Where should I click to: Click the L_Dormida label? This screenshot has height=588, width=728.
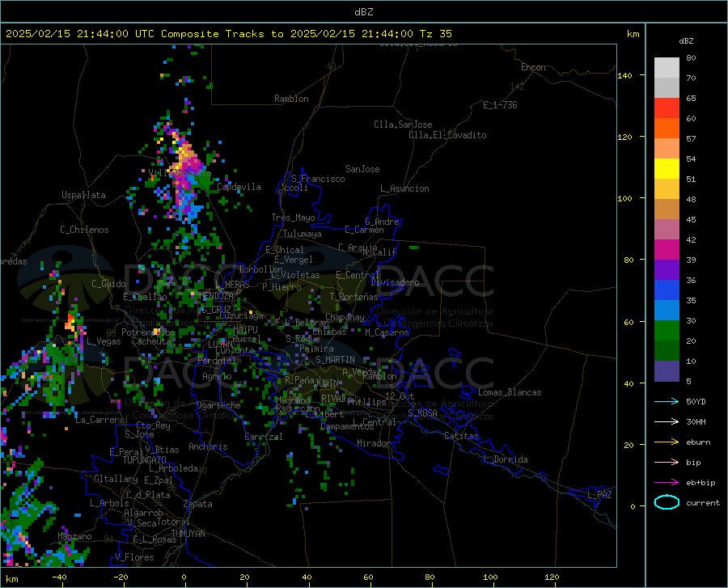(x=505, y=459)
